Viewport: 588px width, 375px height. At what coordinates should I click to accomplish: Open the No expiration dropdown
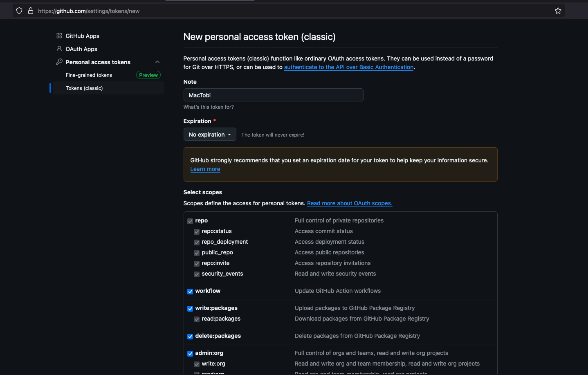pos(210,135)
